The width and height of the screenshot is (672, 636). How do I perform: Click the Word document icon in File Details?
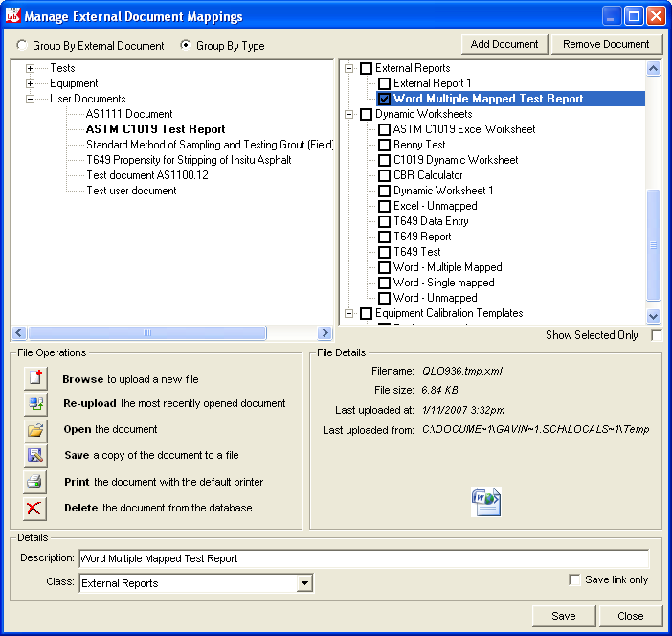click(x=485, y=501)
